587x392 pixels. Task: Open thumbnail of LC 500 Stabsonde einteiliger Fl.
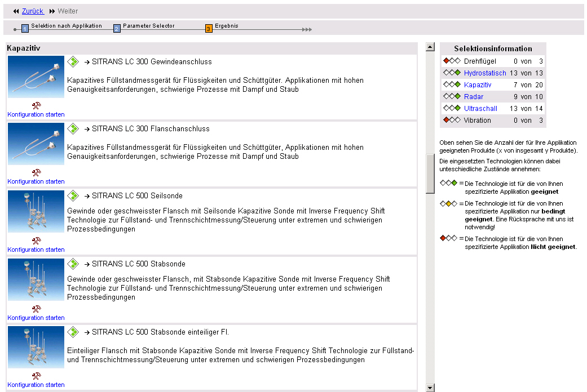[x=36, y=347]
